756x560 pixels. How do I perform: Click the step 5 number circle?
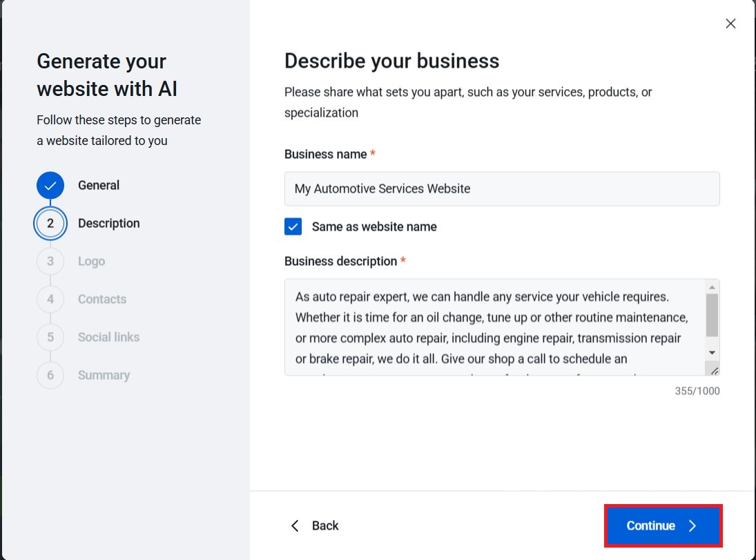point(50,338)
